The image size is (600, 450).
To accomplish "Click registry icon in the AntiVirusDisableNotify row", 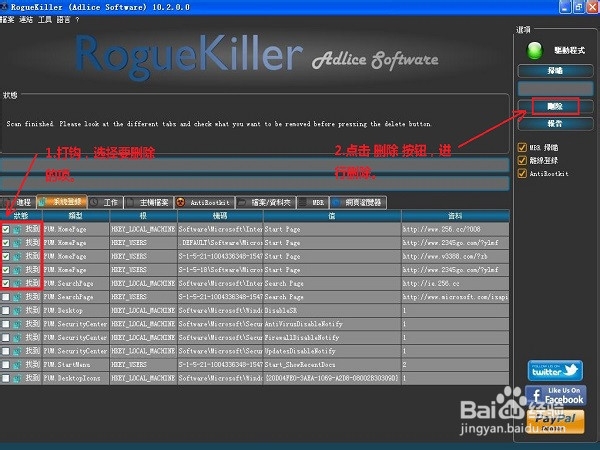I will [17, 324].
